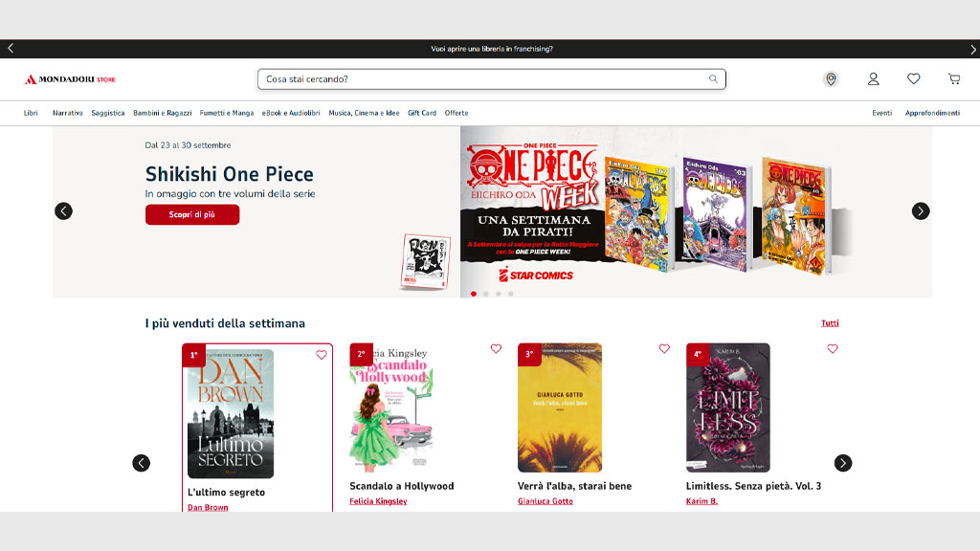The height and width of the screenshot is (551, 980).
Task: Open the Tutti bestsellers link
Action: pyautogui.click(x=830, y=323)
